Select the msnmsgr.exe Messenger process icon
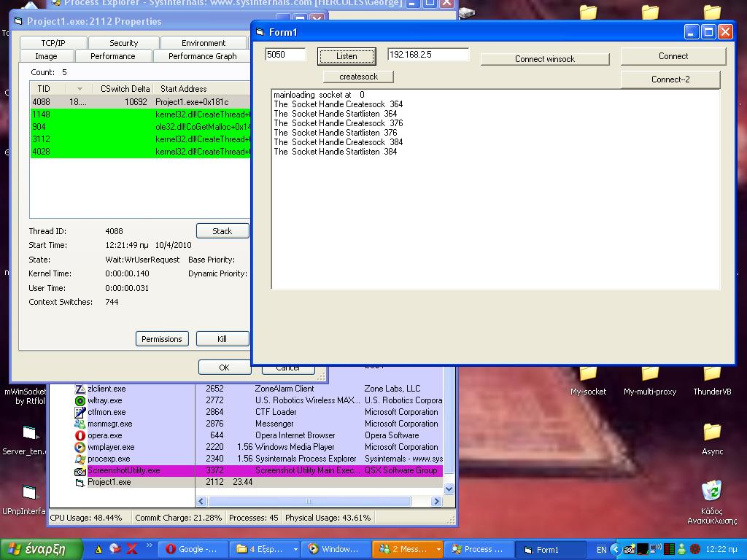 point(80,424)
